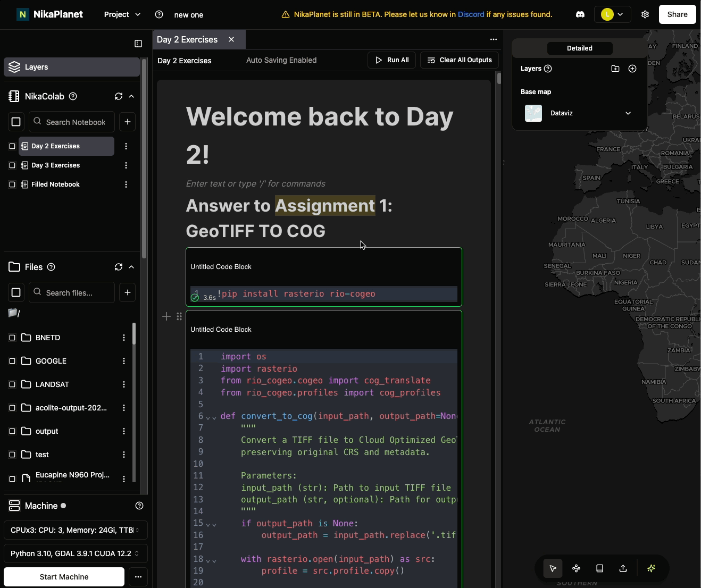
Task: Collapse the NikaColab section
Action: pos(131,96)
